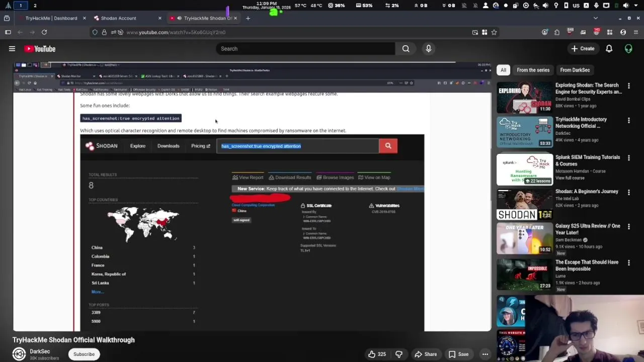Click the YouTube search input field
Screen dimensions: 644x362
305,49
